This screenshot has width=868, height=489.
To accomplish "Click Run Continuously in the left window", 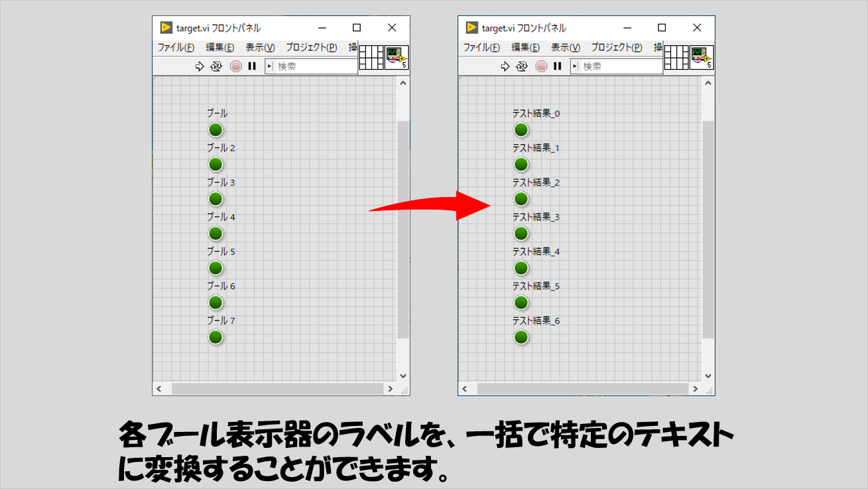I will (x=216, y=66).
